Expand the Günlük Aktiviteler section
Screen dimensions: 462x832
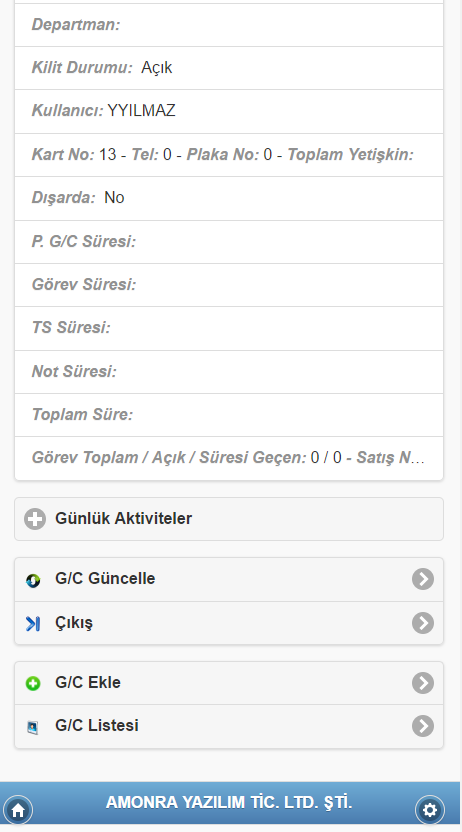229,519
